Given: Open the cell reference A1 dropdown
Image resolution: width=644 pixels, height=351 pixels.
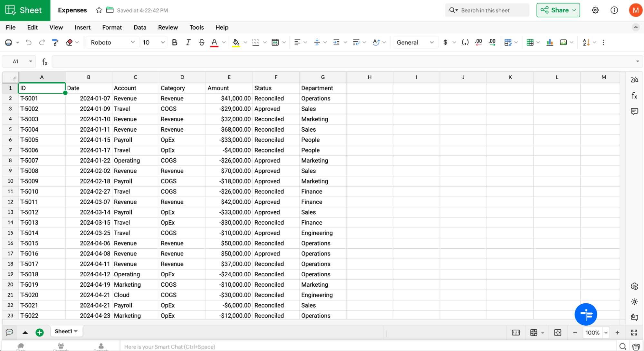Looking at the screenshot, I should (x=31, y=61).
